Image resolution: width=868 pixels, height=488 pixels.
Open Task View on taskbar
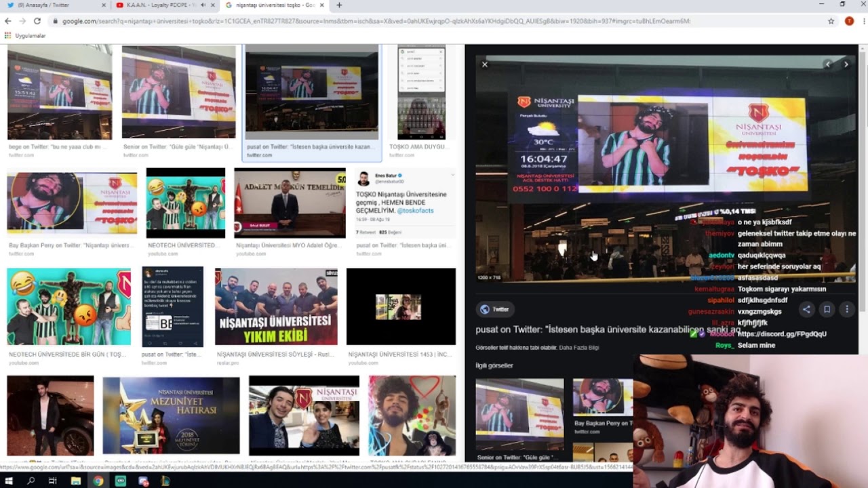point(53,481)
